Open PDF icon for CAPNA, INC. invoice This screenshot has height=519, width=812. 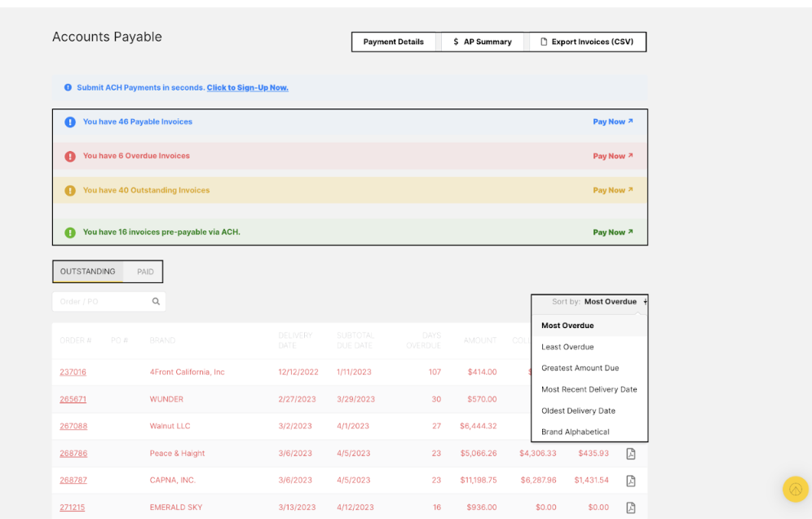[x=630, y=481]
